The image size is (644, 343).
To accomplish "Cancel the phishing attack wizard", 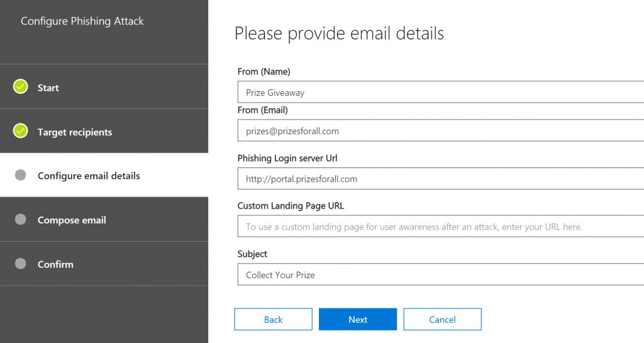I will 442,319.
